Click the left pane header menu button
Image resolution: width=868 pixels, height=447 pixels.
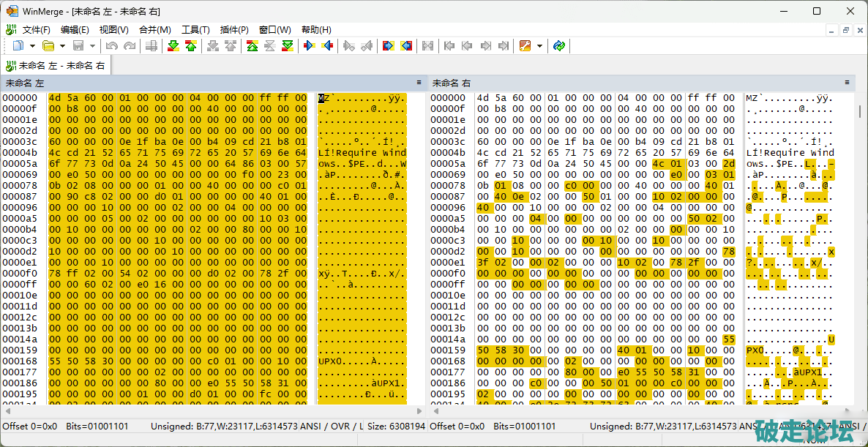pos(419,83)
